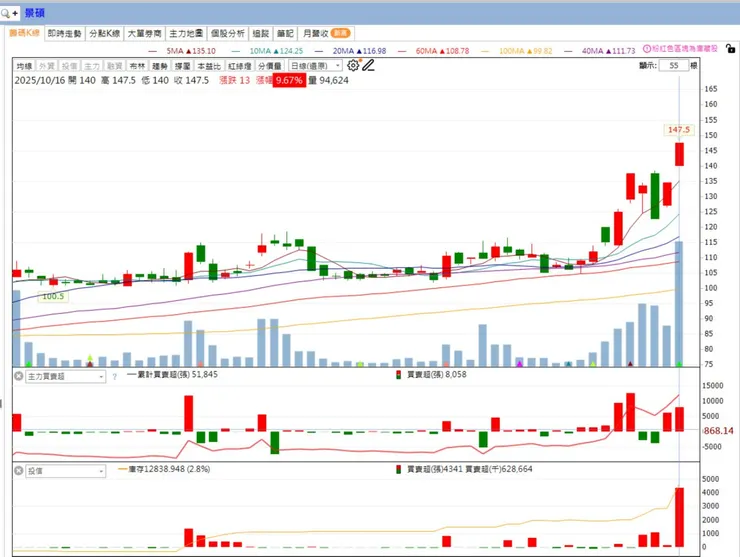740x557 pixels.
Task: Click the 147.5 high price label on chart
Action: [679, 129]
